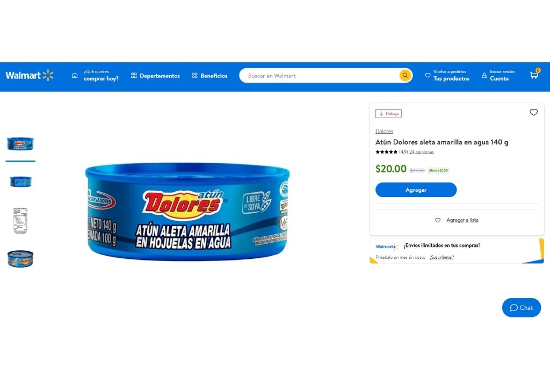
Task: Open the 24 opiniones reviews link
Action: point(421,152)
